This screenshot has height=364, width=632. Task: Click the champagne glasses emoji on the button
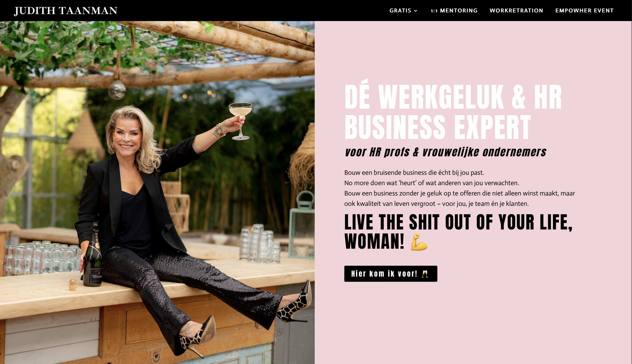point(425,274)
